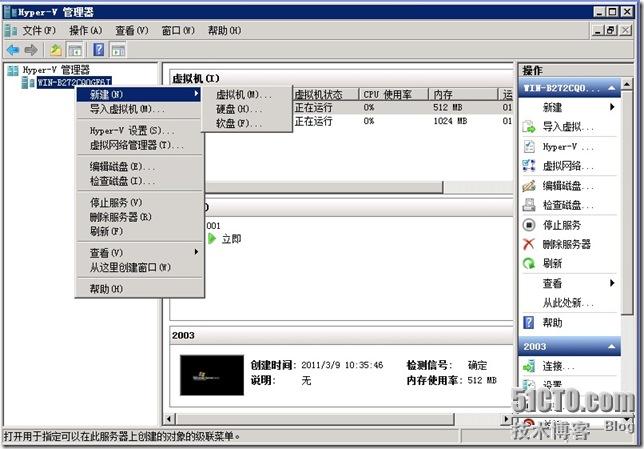Click 停止服务 link in Actions pane
644x449 pixels.
(561, 225)
